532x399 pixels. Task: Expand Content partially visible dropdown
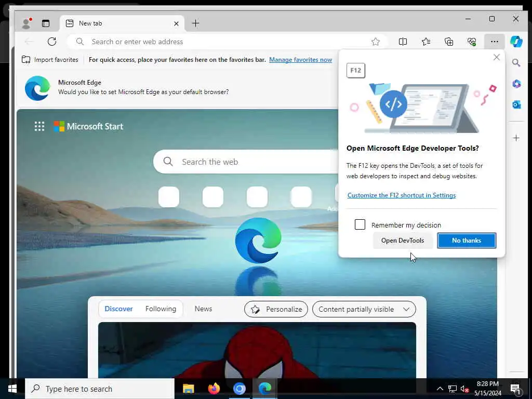[x=364, y=309]
